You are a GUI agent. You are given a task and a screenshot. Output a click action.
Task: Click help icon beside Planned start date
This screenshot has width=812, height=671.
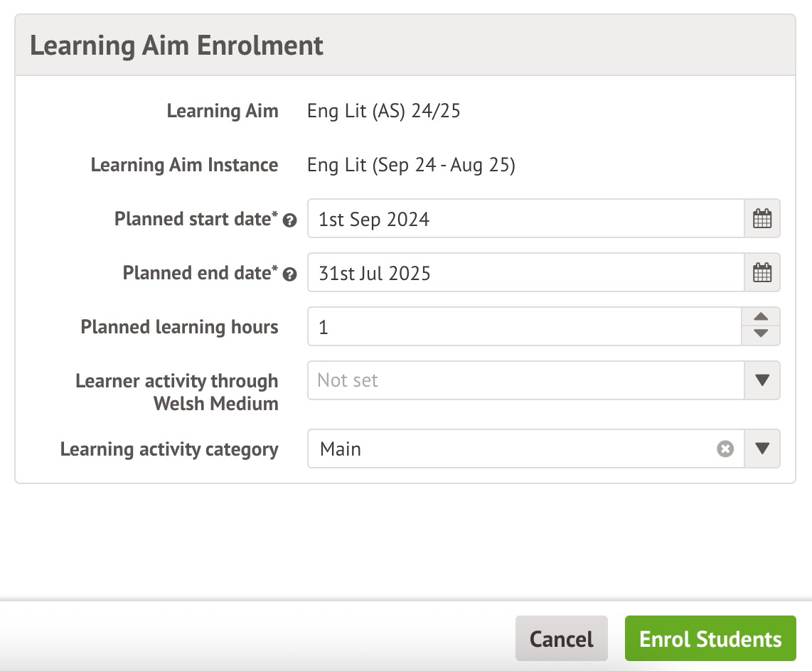(x=289, y=220)
